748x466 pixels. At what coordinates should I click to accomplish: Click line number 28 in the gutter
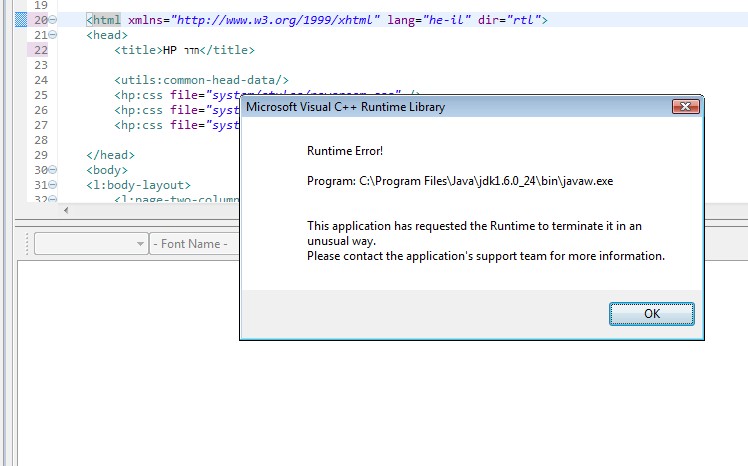click(x=41, y=140)
